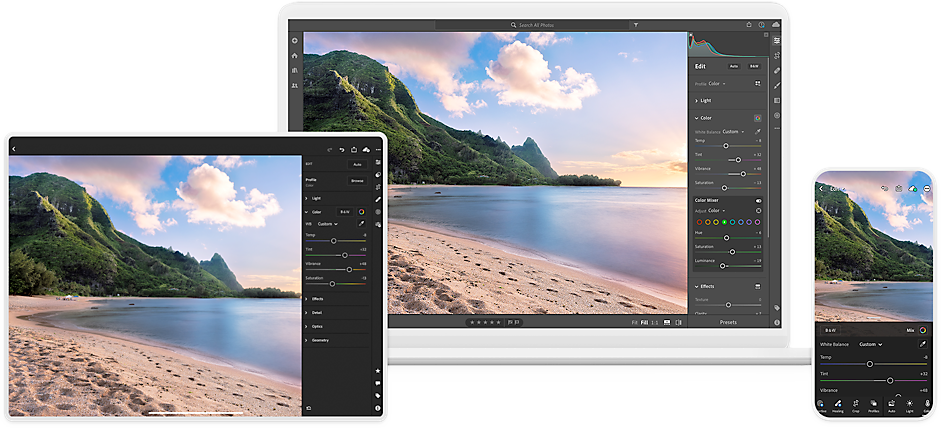The image size is (941, 428).
Task: Select Healing tool in phone bottom bar
Action: tap(838, 405)
